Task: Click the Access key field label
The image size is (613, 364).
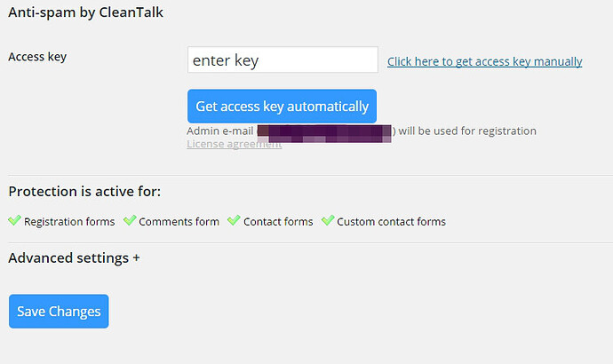Action: [x=37, y=57]
